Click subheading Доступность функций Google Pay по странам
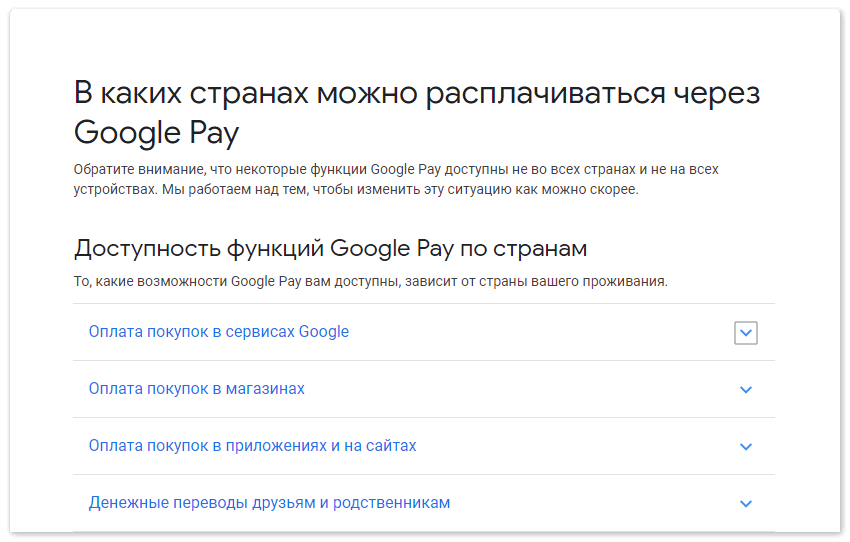 coord(331,248)
